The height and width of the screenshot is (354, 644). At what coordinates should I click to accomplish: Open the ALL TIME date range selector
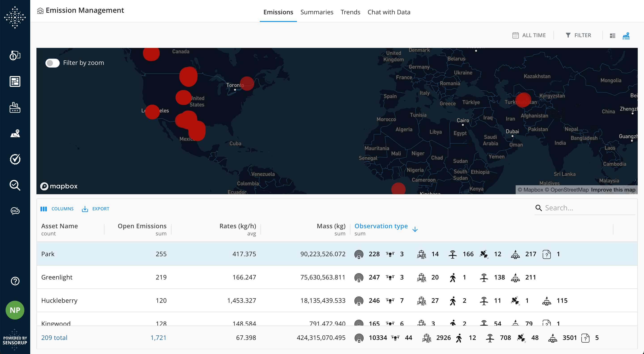(529, 35)
